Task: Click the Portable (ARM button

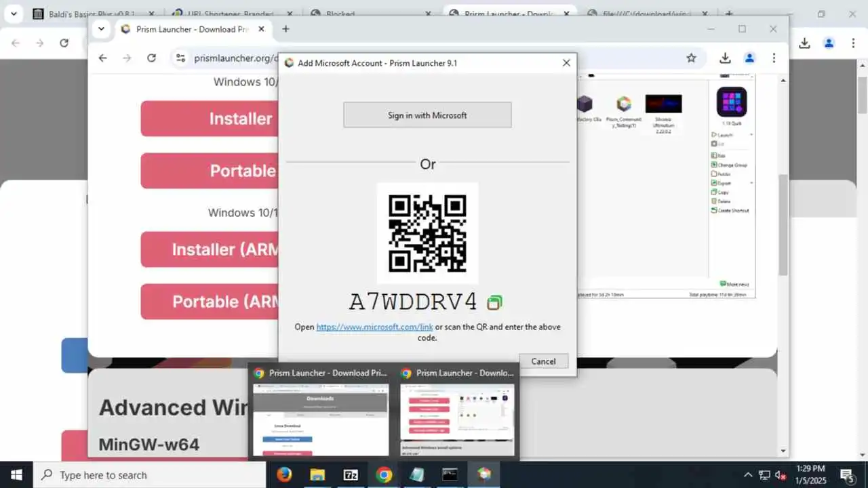Action: coord(209,302)
